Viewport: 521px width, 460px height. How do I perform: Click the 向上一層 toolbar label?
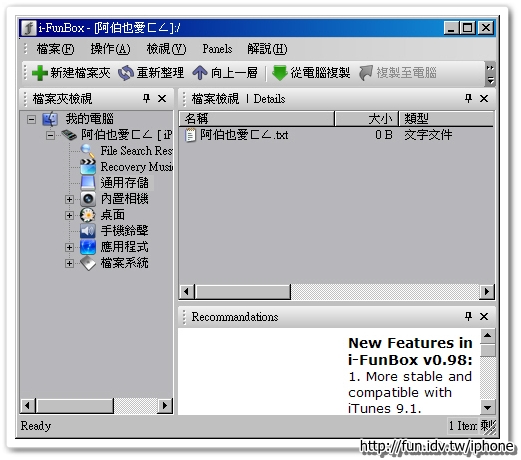234,73
